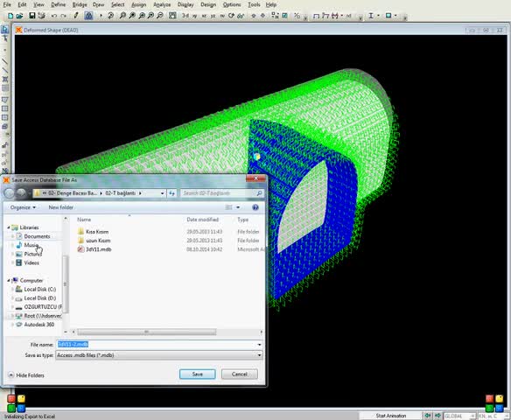Collapse the Computer tree node
511x420 pixels.
click(x=9, y=280)
